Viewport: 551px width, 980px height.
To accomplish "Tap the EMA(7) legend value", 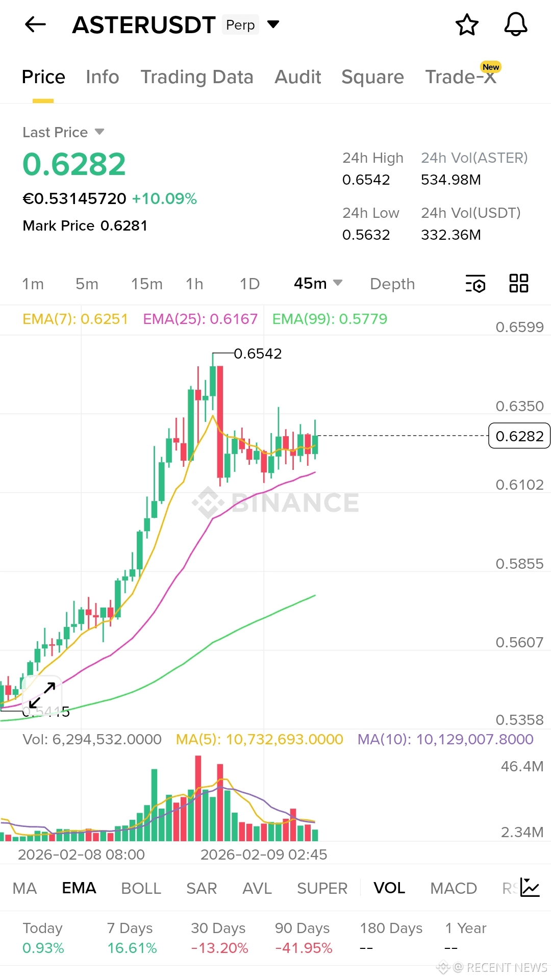I will (x=75, y=319).
